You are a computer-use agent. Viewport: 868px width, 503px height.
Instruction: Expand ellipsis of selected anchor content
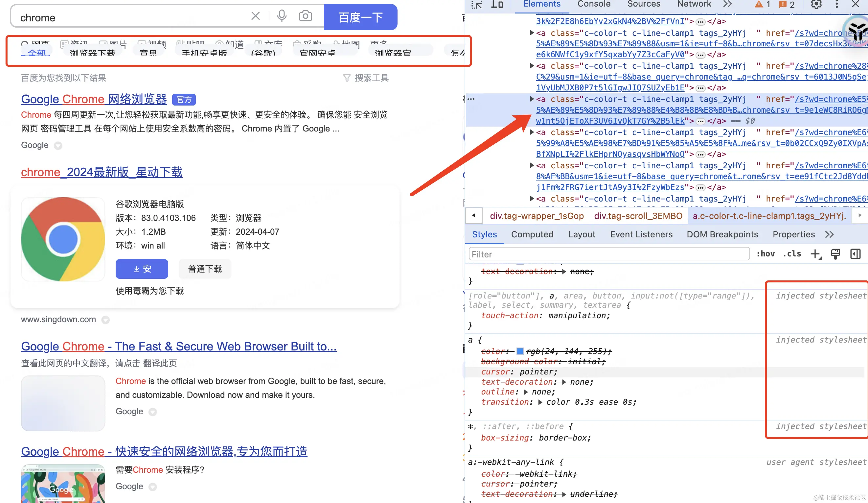click(x=700, y=121)
